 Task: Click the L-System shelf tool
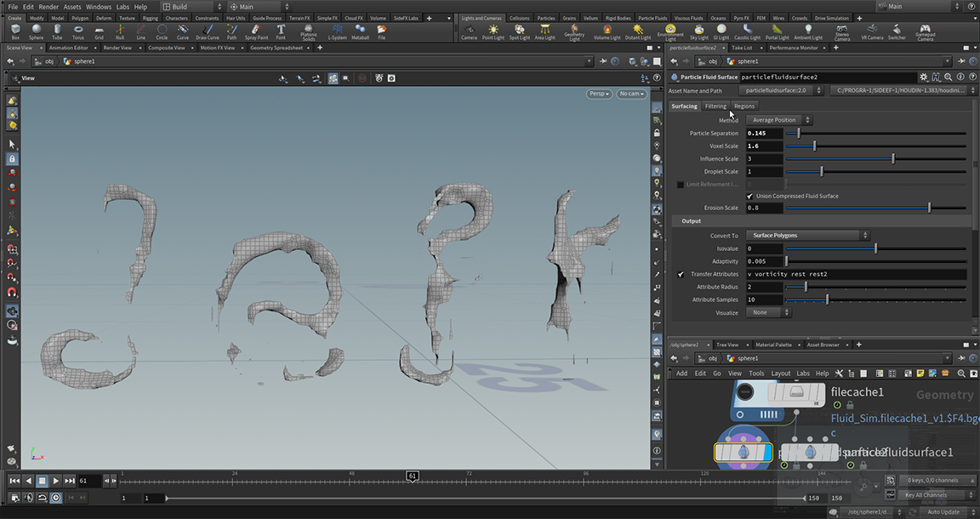tap(337, 31)
